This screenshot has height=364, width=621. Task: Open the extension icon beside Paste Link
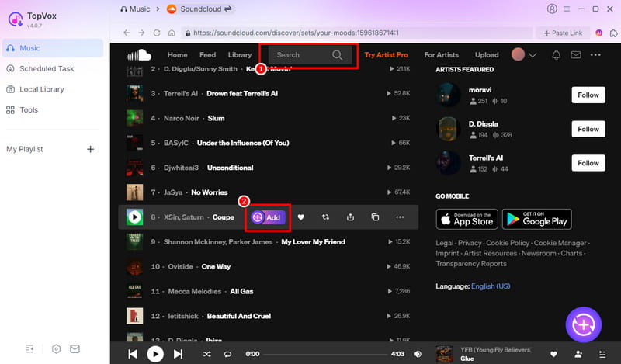(613, 33)
